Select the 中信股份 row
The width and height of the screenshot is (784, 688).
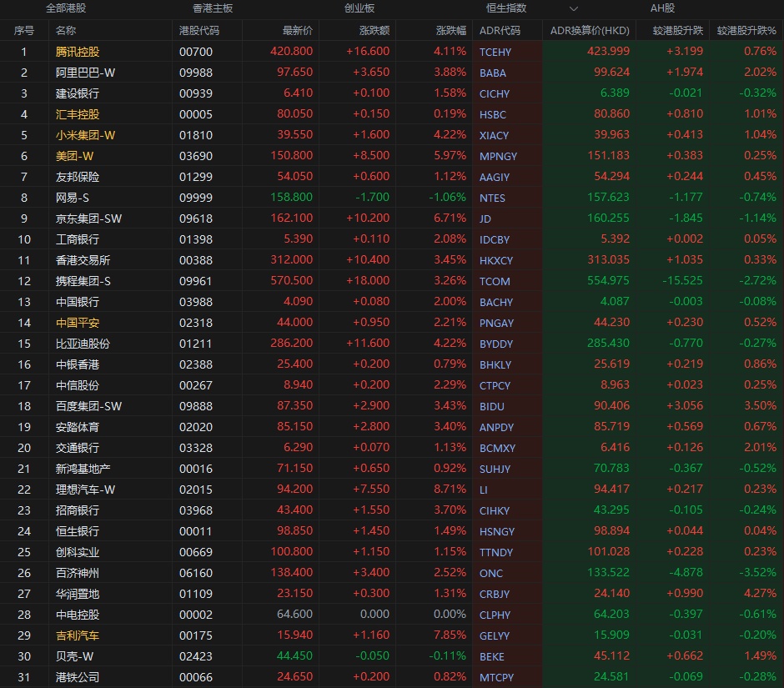click(392, 385)
